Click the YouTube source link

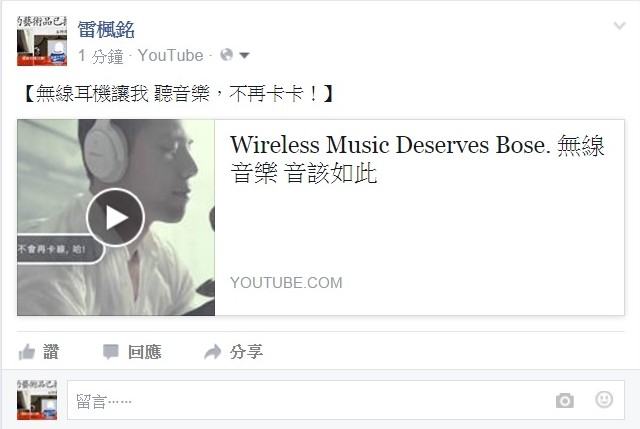(170, 56)
